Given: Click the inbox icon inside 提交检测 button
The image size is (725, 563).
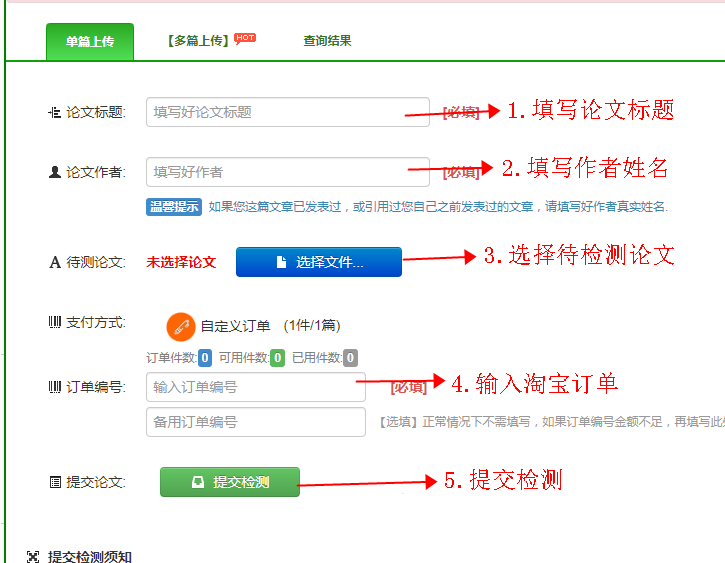Looking at the screenshot, I should pyautogui.click(x=198, y=482).
